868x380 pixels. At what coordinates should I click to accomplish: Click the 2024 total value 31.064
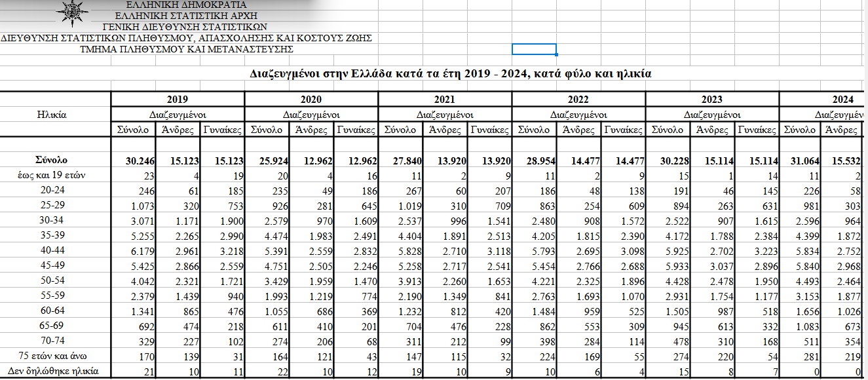pos(802,160)
